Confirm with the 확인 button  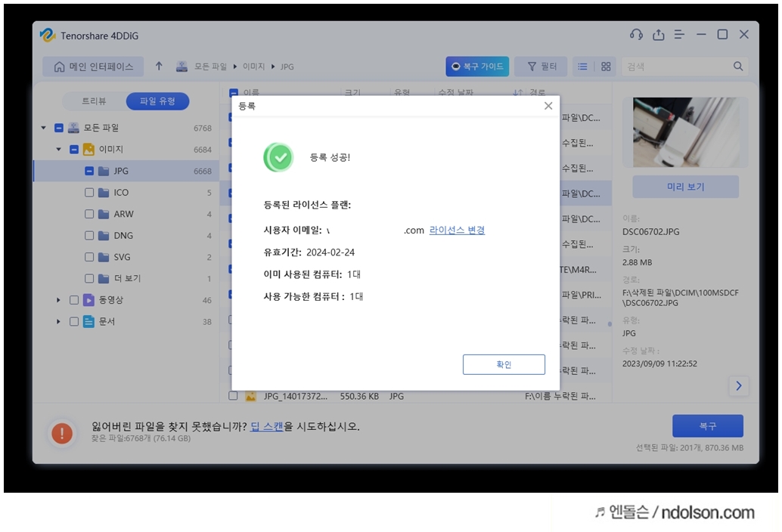[504, 365]
